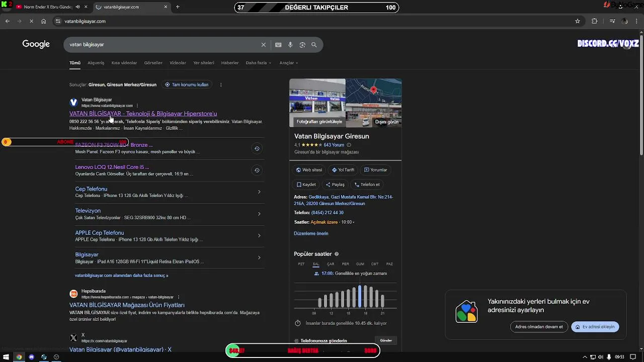Expand the Daha fazla dropdown
The width and height of the screenshot is (644, 362).
258,63
